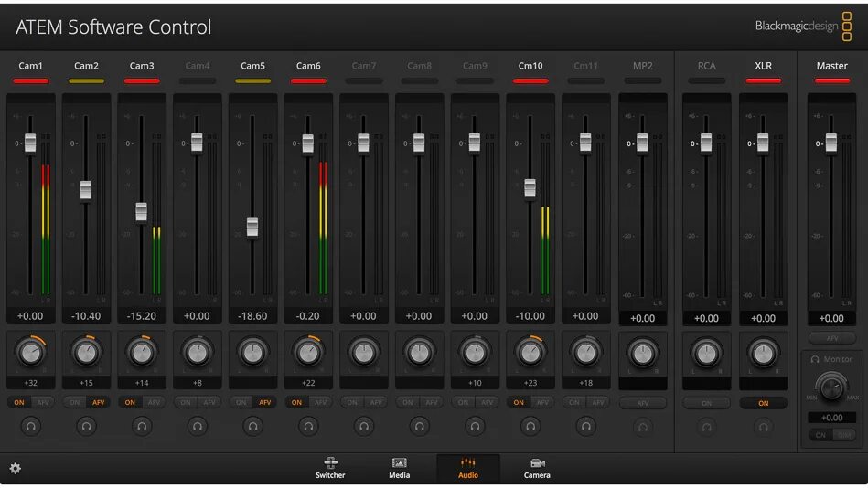868x488 pixels.
Task: Solo Cam3 with its headphone icon
Action: [142, 427]
